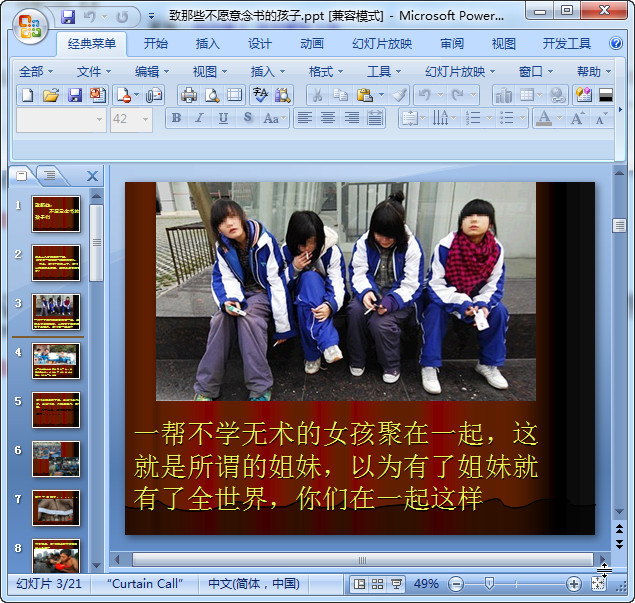This screenshot has width=635, height=603.
Task: Click the increase font size icon
Action: tap(577, 118)
